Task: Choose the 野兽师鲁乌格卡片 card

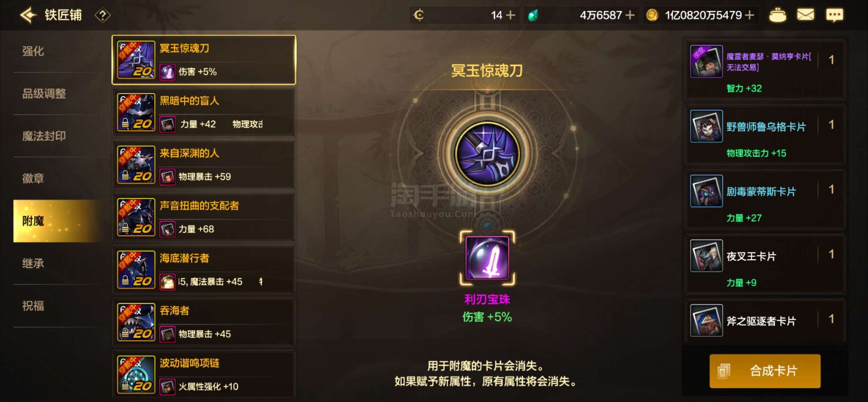Action: tap(765, 135)
